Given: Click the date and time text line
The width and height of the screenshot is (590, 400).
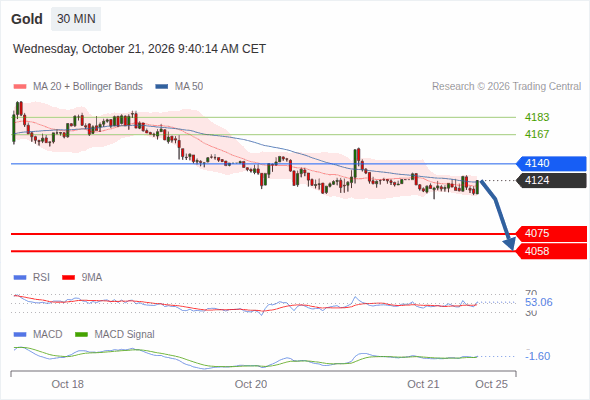Looking at the screenshot, I should pos(139,49).
